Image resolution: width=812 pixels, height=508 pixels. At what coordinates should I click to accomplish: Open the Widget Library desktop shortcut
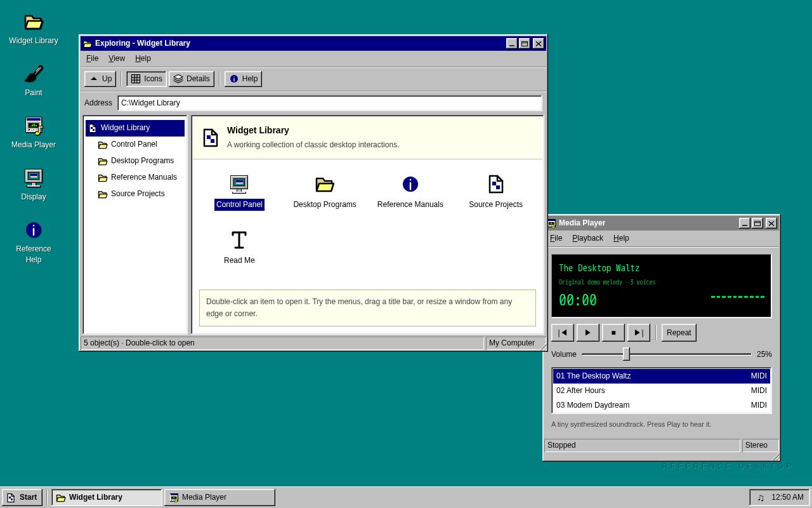[34, 29]
